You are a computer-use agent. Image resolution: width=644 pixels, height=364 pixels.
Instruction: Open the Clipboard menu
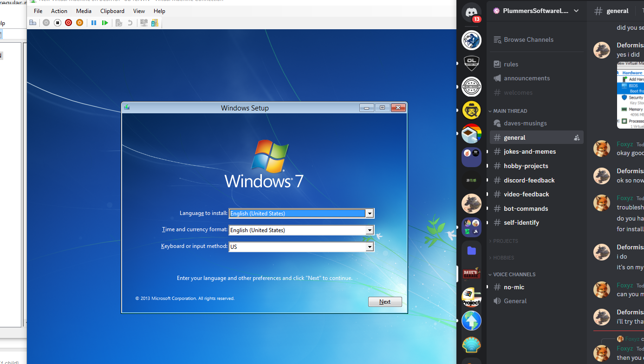(x=112, y=11)
